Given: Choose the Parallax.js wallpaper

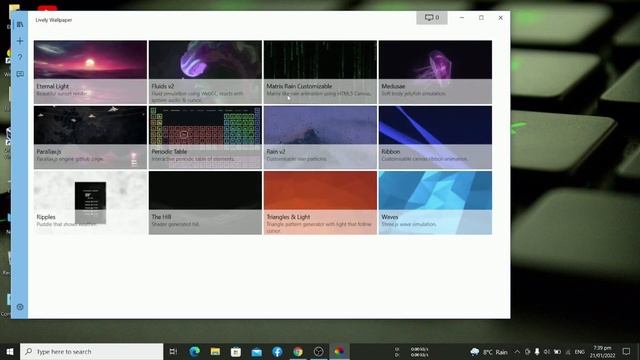Looking at the screenshot, I should click(90, 137).
